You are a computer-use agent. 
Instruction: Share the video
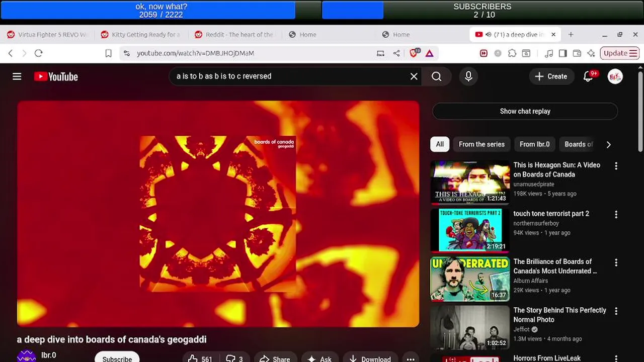click(x=275, y=358)
